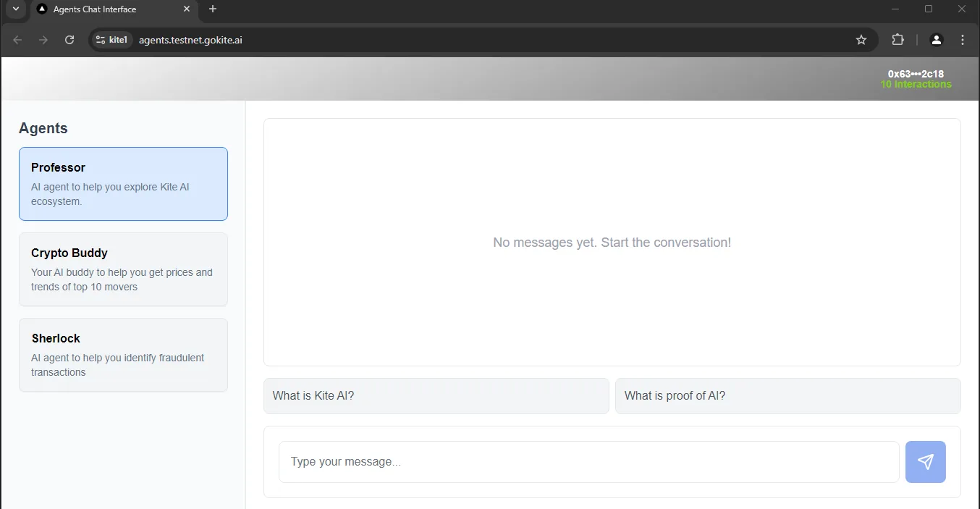Image resolution: width=980 pixels, height=509 pixels.
Task: Click the browser profile avatar icon
Action: click(937, 40)
